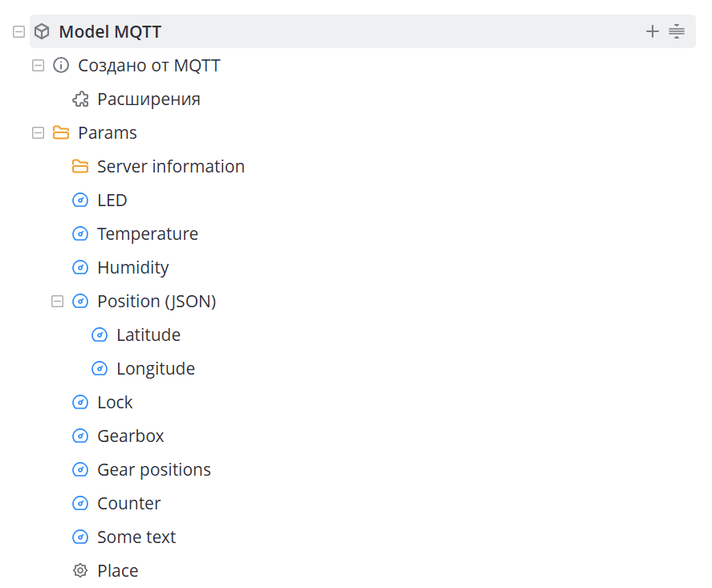Click the cube icon beside Model MQTT

[42, 31]
